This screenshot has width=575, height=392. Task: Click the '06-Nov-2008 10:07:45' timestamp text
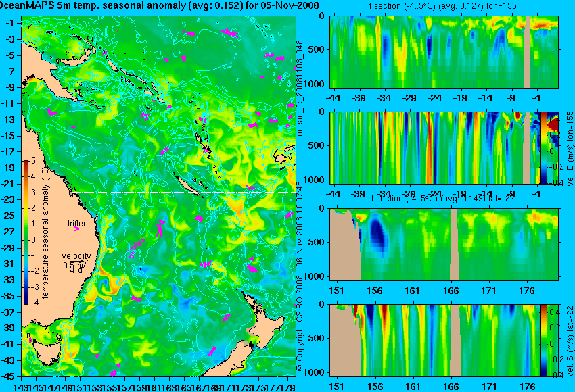pyautogui.click(x=300, y=224)
